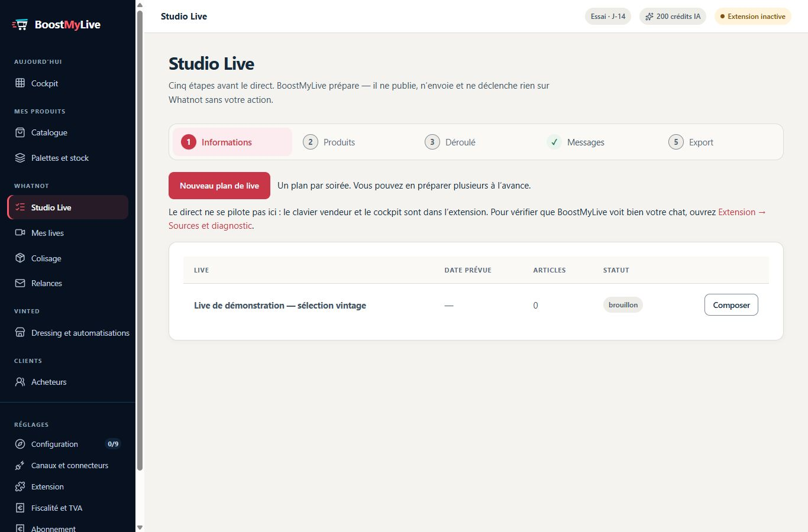Click the LIVE column header
808x532 pixels.
201,270
